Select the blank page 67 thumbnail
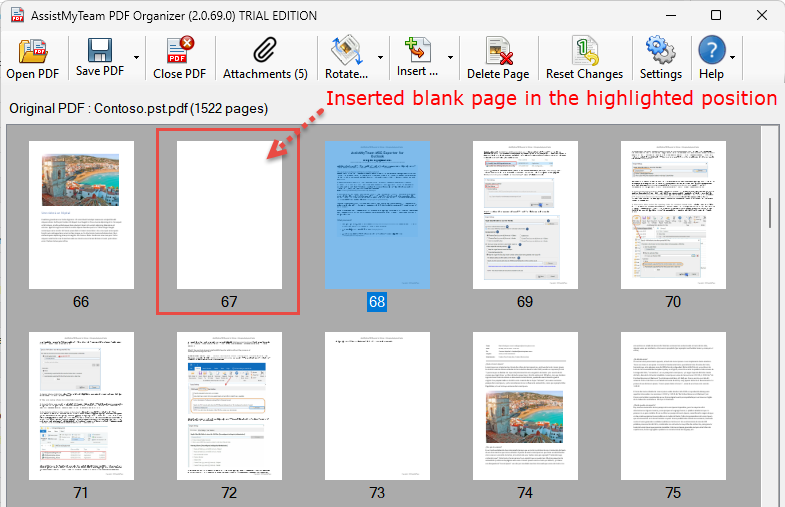 [x=229, y=214]
